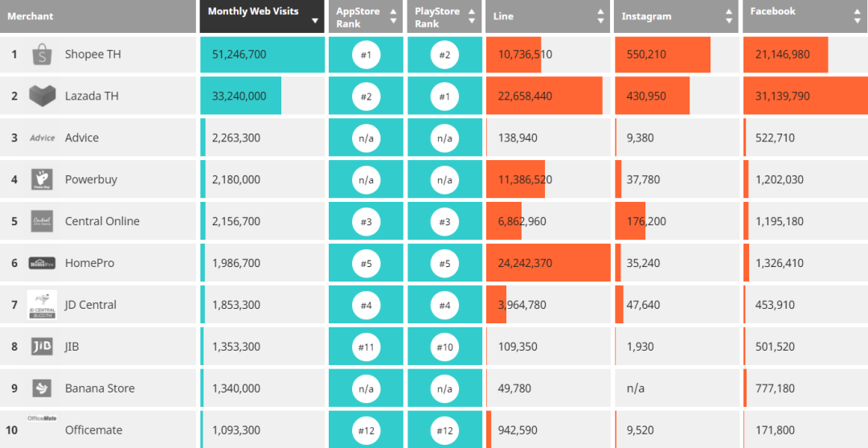Click the Advice merchant logo
The width and height of the screenshot is (868, 448).
coord(42,138)
